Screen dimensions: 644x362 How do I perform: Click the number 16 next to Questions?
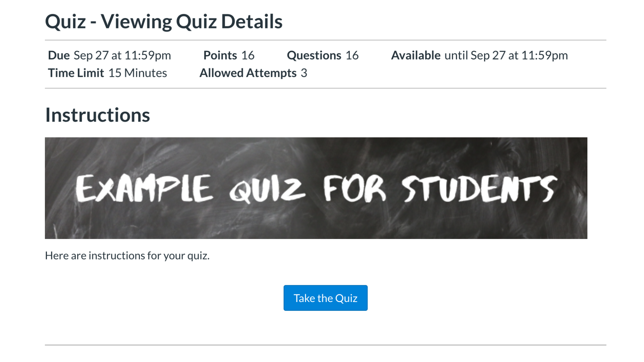click(352, 55)
